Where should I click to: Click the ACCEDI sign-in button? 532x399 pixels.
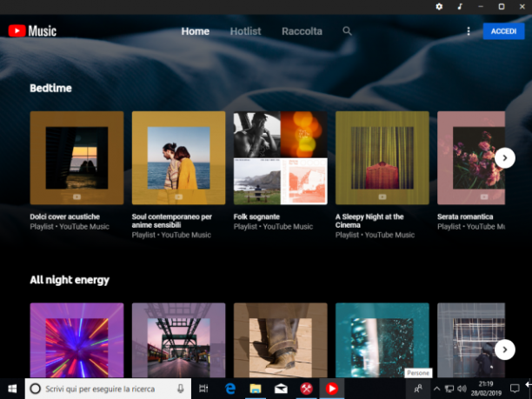(x=503, y=31)
